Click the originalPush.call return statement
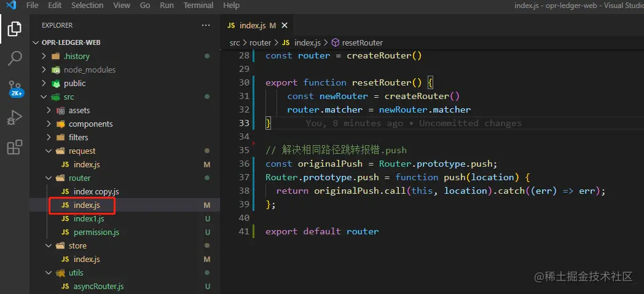 coord(441,191)
